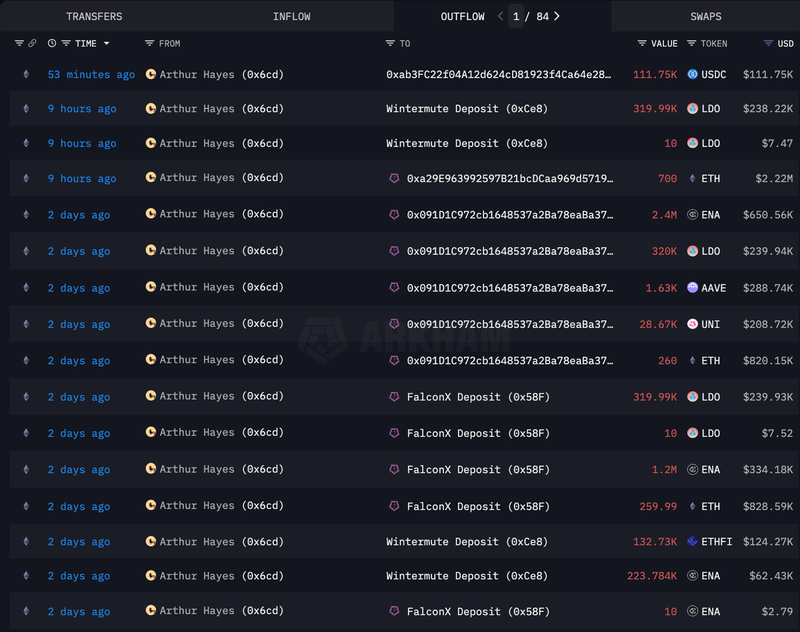Screen dimensions: 800x632
Task: Click the UNI token icon
Action: coord(692,324)
